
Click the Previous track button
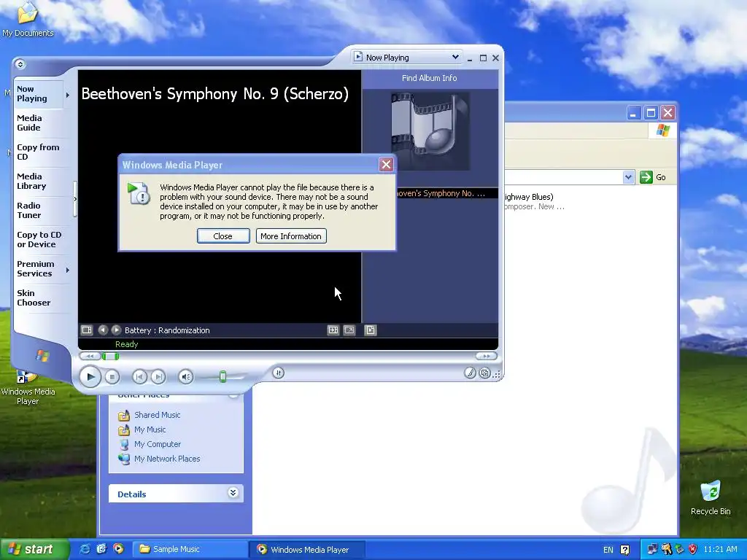(139, 377)
